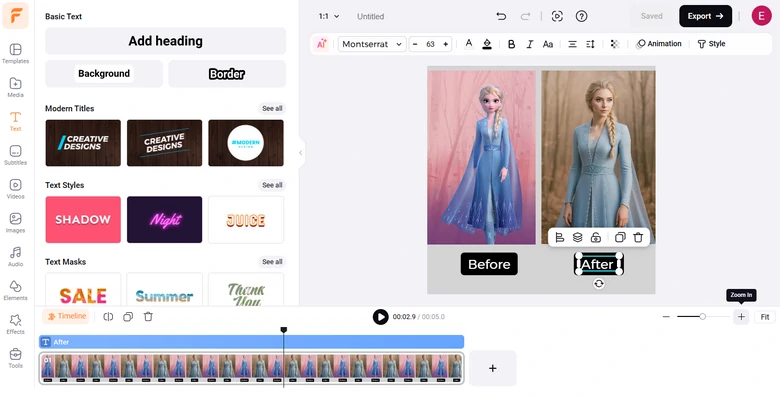This screenshot has width=780, height=396.
Task: Open the Media sidebar panel
Action: pos(15,87)
